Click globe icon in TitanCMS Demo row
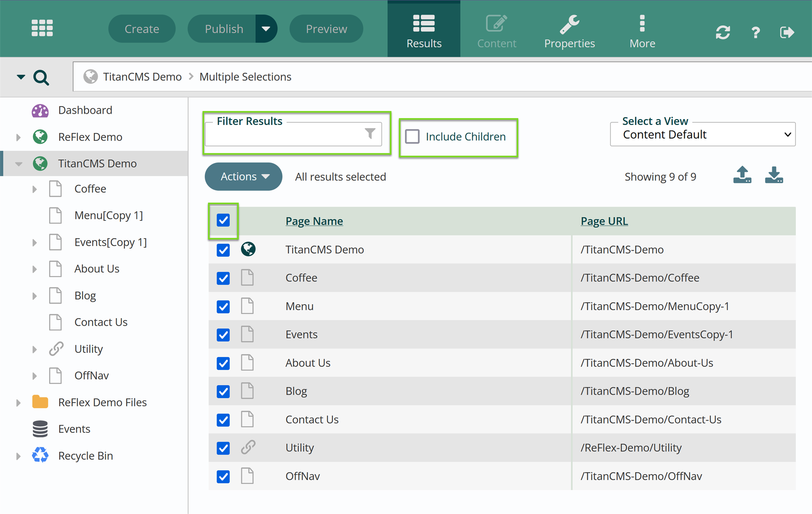The image size is (812, 514). click(248, 249)
